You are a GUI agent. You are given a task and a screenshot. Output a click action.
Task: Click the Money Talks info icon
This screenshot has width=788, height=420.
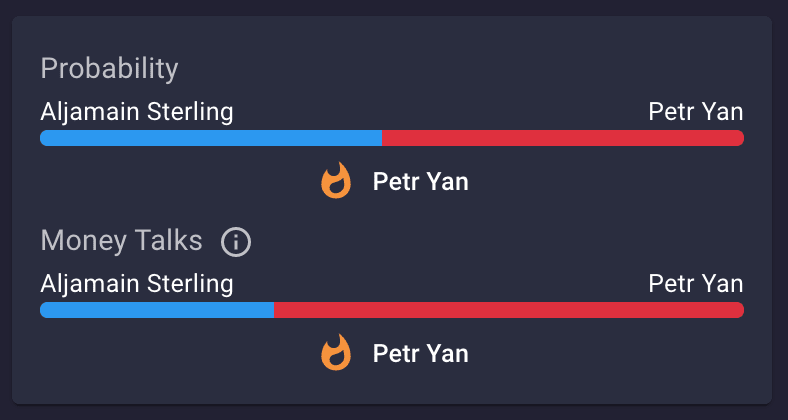click(236, 243)
